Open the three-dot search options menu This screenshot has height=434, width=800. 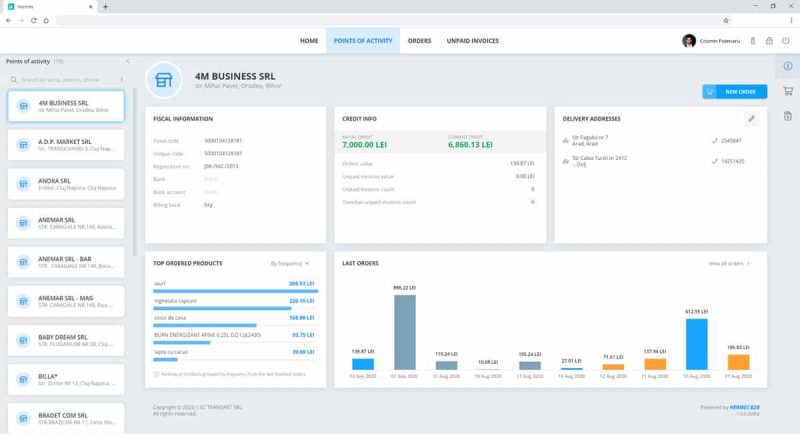(x=122, y=79)
